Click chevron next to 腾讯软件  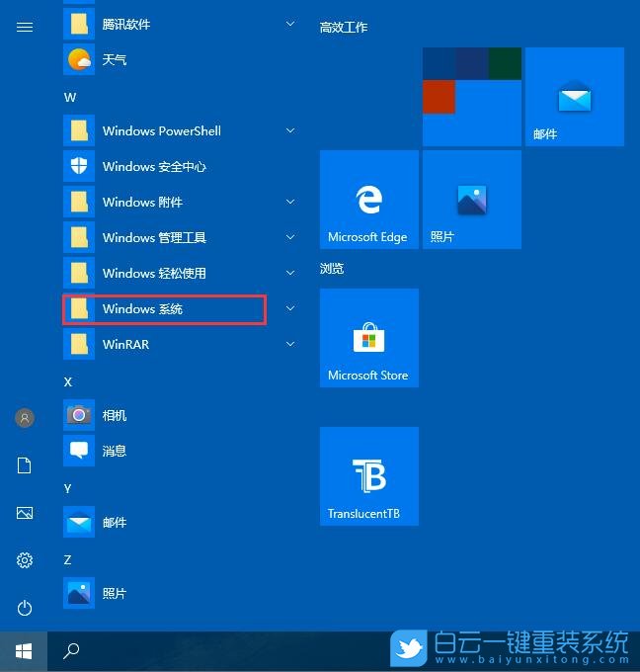[290, 24]
